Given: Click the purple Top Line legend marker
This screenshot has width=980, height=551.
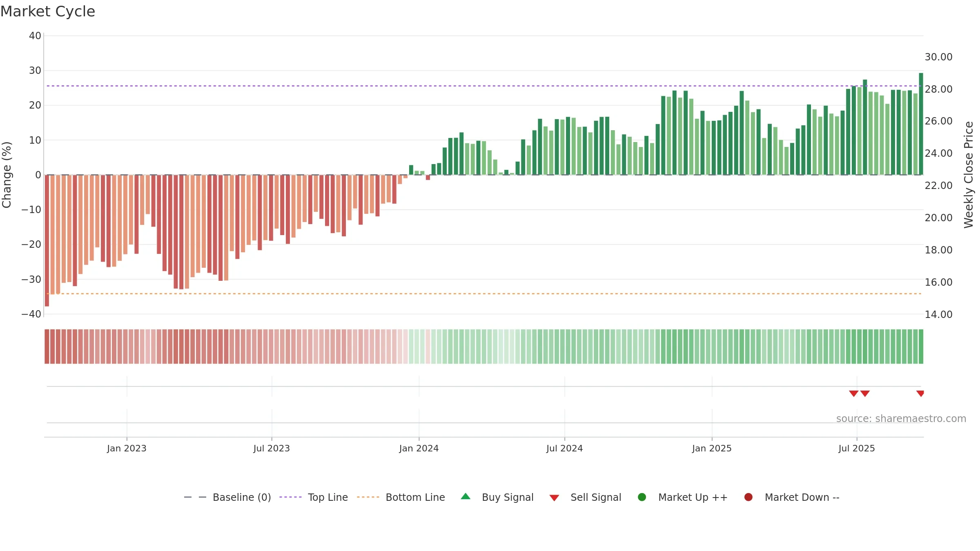Looking at the screenshot, I should coord(290,497).
